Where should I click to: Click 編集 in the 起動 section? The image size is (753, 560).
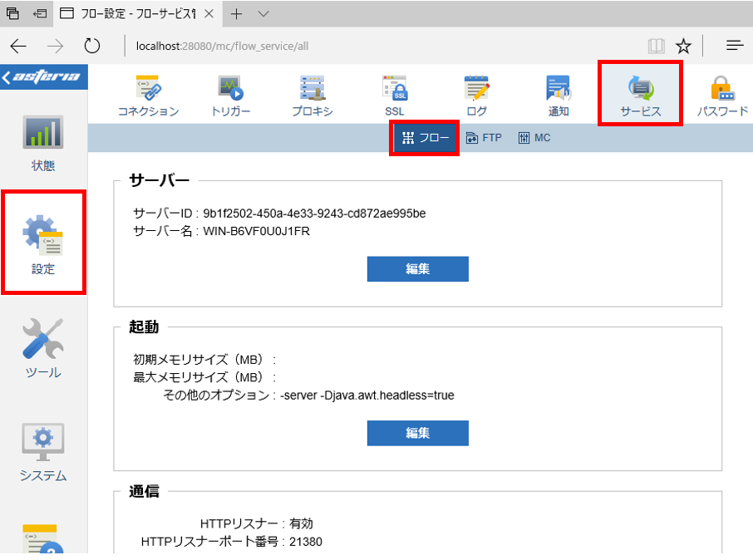[418, 433]
